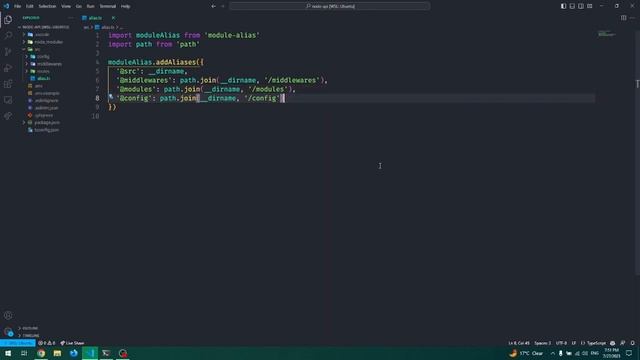The height and width of the screenshot is (360, 640).
Task: Go back using the navigation arrow
Action: 213,6
